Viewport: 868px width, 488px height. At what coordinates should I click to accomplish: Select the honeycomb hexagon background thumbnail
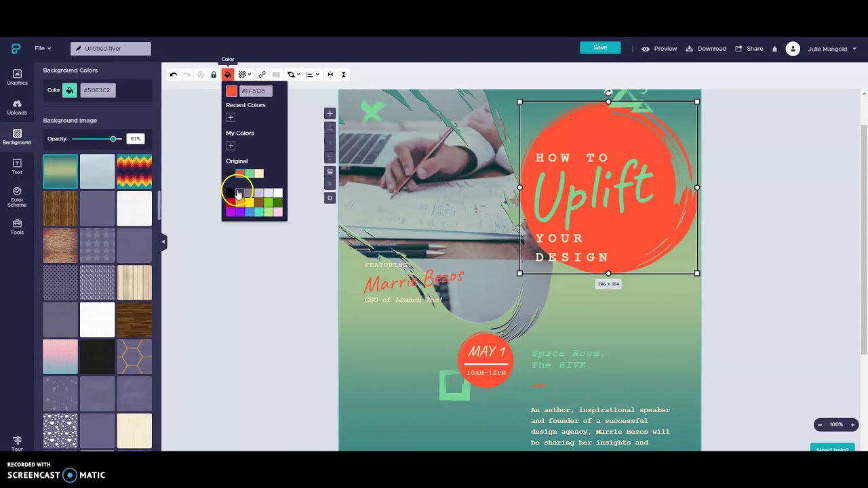[x=134, y=357]
